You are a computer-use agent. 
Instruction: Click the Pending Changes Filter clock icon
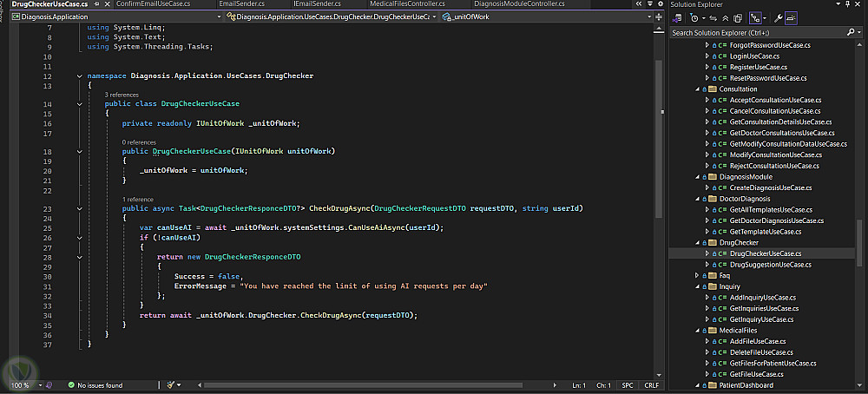click(694, 18)
